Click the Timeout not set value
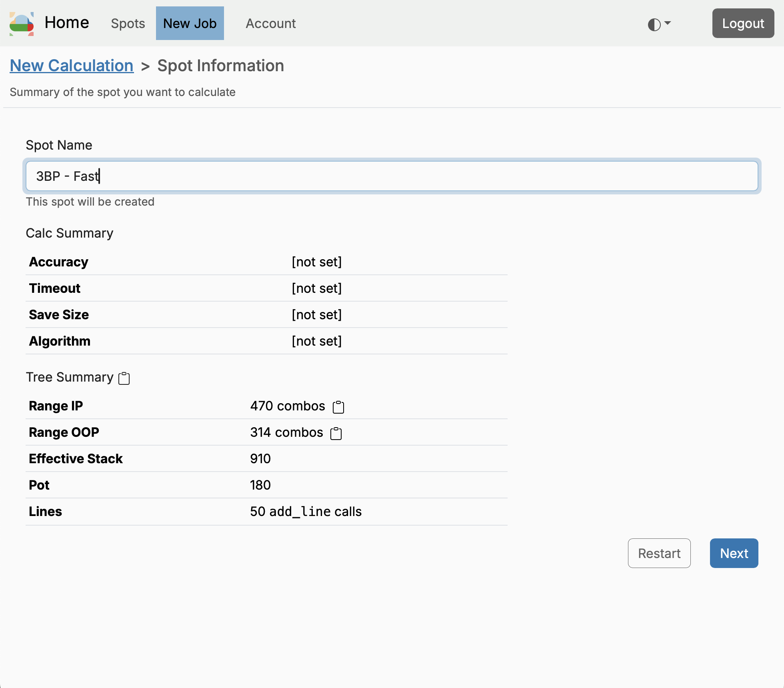784x688 pixels. click(x=317, y=288)
